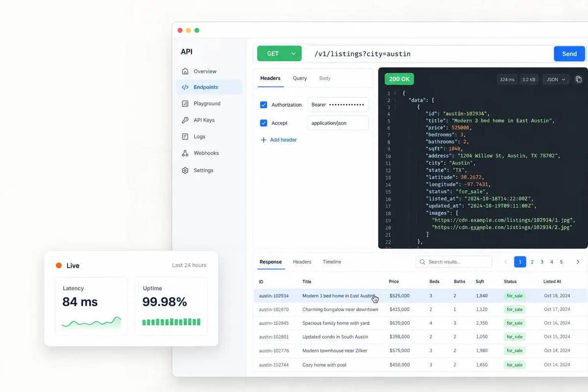Screen dimensions: 588x392
Task: Click for_sale status in Cozy home row
Action: click(514, 365)
